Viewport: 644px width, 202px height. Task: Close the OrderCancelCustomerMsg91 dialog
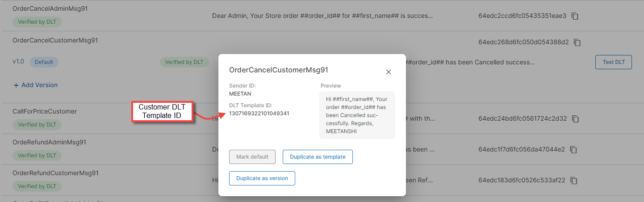tap(389, 72)
